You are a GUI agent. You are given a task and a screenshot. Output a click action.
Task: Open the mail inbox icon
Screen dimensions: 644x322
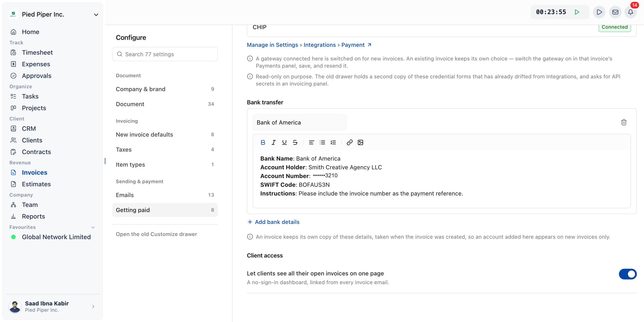(615, 12)
